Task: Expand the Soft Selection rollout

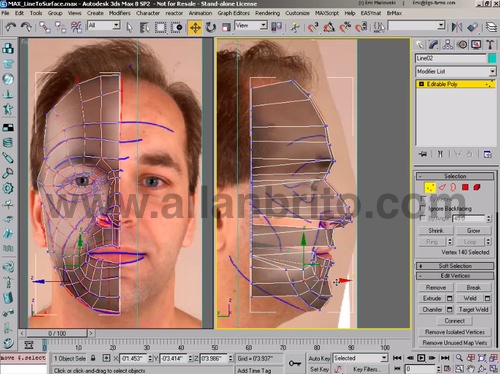Action: [x=455, y=266]
